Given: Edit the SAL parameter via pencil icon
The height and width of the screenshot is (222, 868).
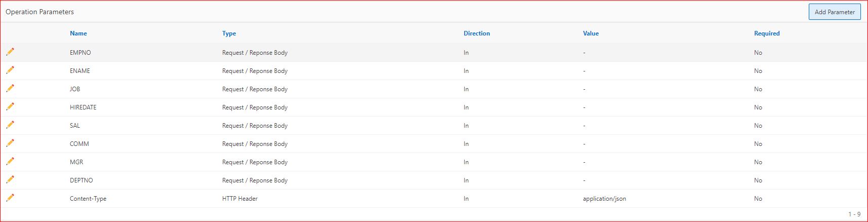Looking at the screenshot, I should pyautogui.click(x=10, y=125).
